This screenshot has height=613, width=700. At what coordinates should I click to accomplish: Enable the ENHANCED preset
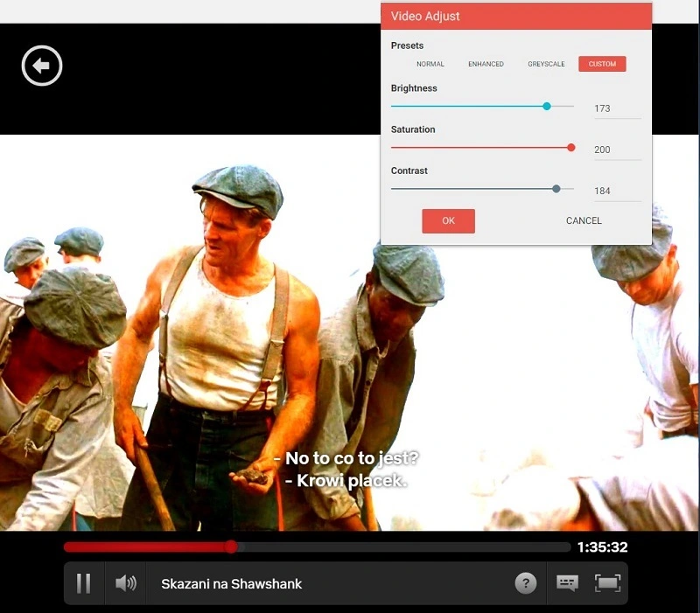point(486,63)
